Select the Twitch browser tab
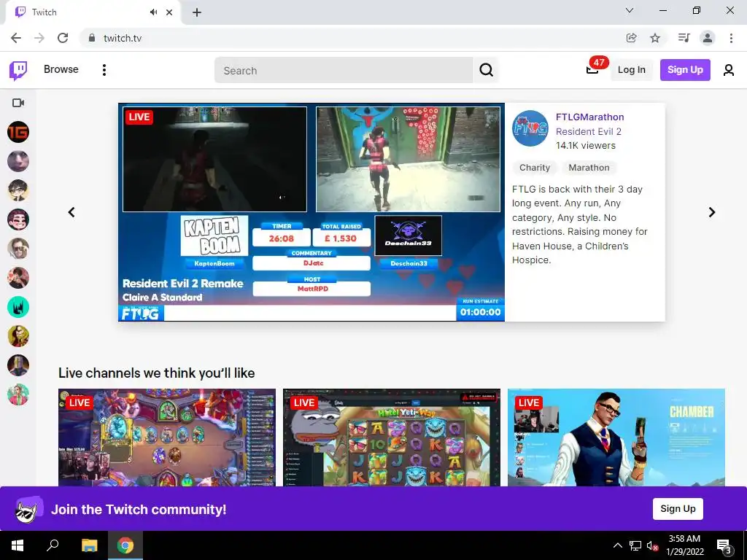 tap(93, 12)
